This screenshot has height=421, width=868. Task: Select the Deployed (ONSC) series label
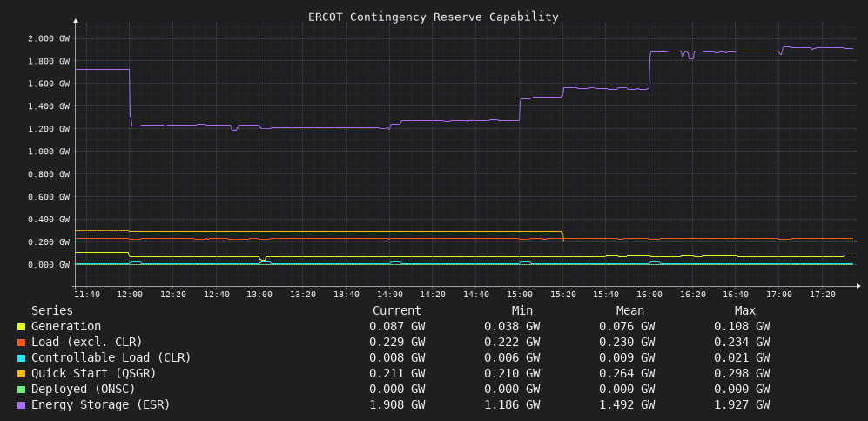83,389
